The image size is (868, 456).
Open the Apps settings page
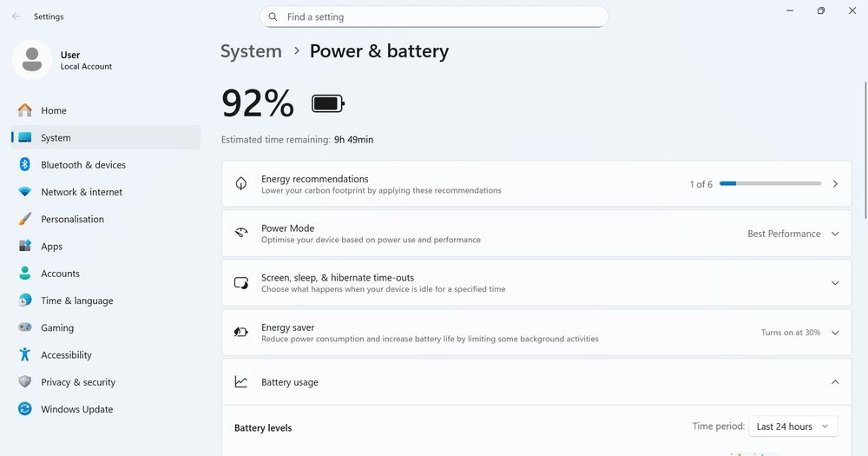pyautogui.click(x=52, y=247)
